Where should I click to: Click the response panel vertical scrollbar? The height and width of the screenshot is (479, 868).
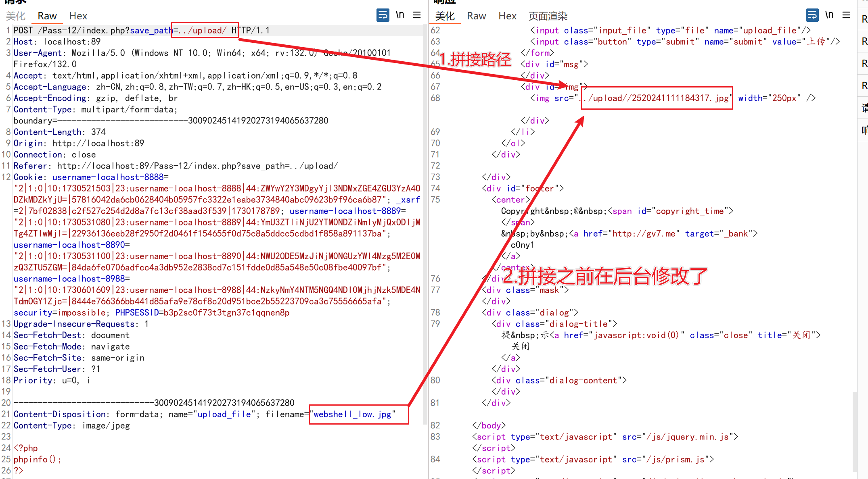coord(854,431)
